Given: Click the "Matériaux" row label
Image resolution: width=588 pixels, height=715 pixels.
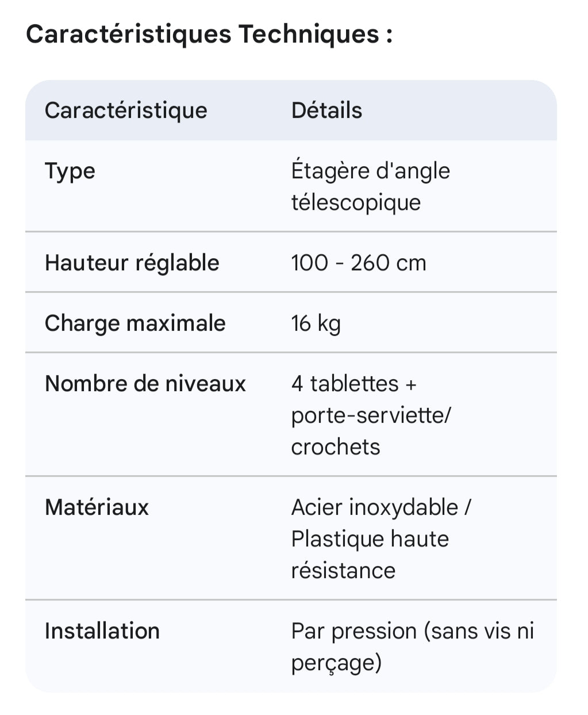Looking at the screenshot, I should click(x=97, y=507).
